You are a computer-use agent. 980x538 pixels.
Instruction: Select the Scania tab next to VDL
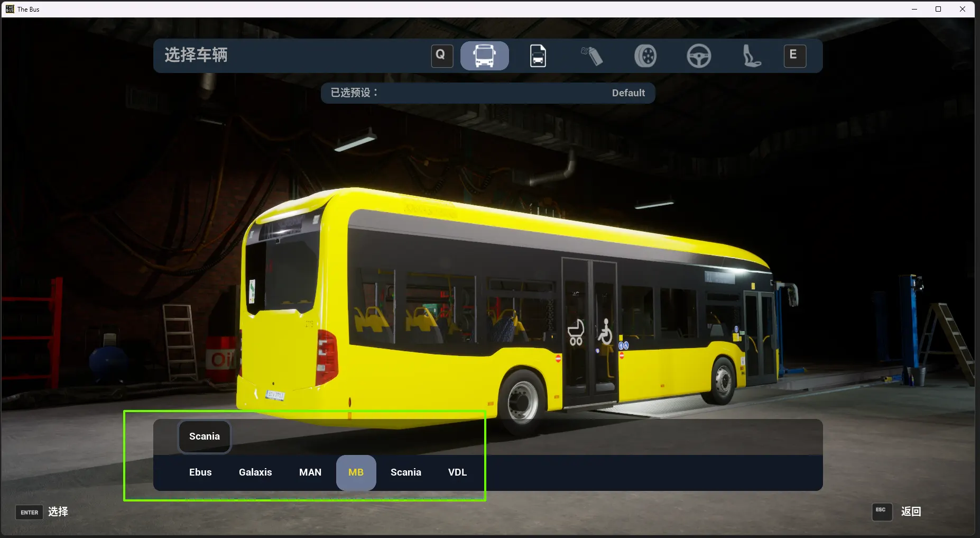[x=406, y=472]
